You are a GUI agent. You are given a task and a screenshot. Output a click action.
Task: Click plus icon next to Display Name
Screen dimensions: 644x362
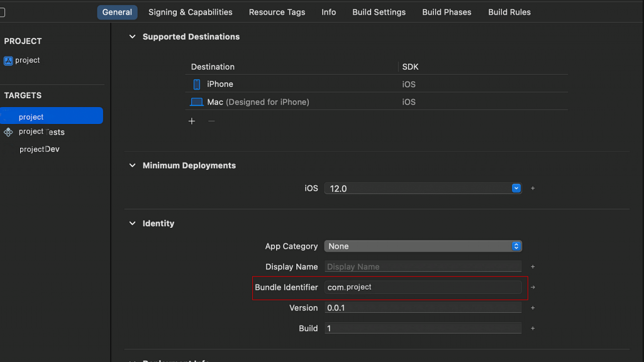(x=533, y=267)
